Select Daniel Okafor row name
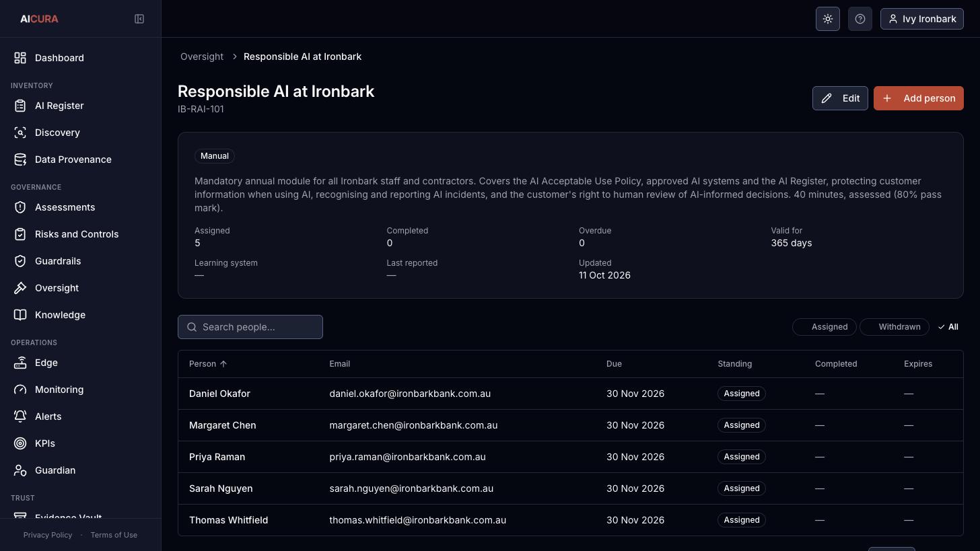980x551 pixels. click(x=219, y=394)
